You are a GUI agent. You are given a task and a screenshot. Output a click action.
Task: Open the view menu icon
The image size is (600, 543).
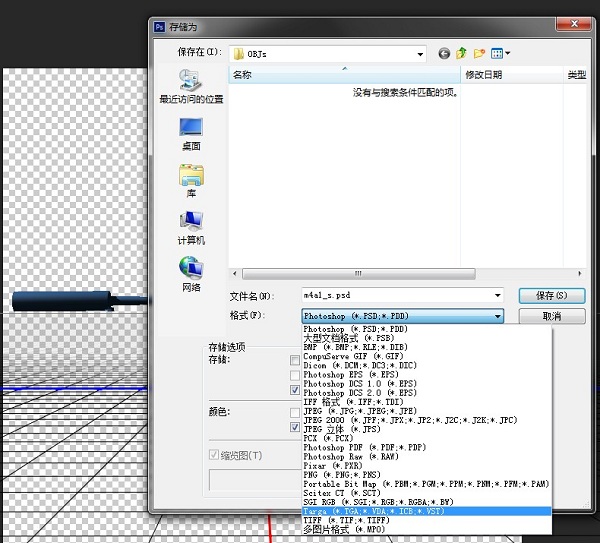(501, 53)
